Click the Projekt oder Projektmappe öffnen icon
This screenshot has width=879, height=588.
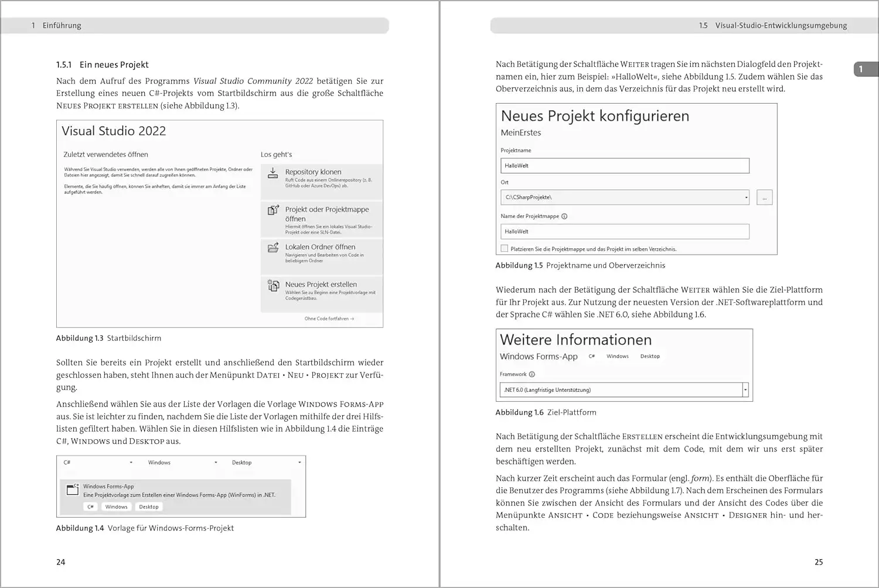(273, 210)
